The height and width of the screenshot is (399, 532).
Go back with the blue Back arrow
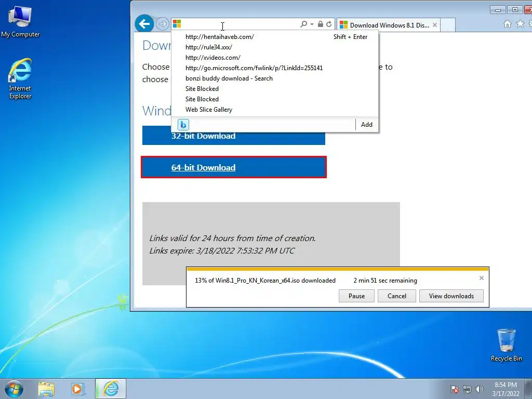144,24
